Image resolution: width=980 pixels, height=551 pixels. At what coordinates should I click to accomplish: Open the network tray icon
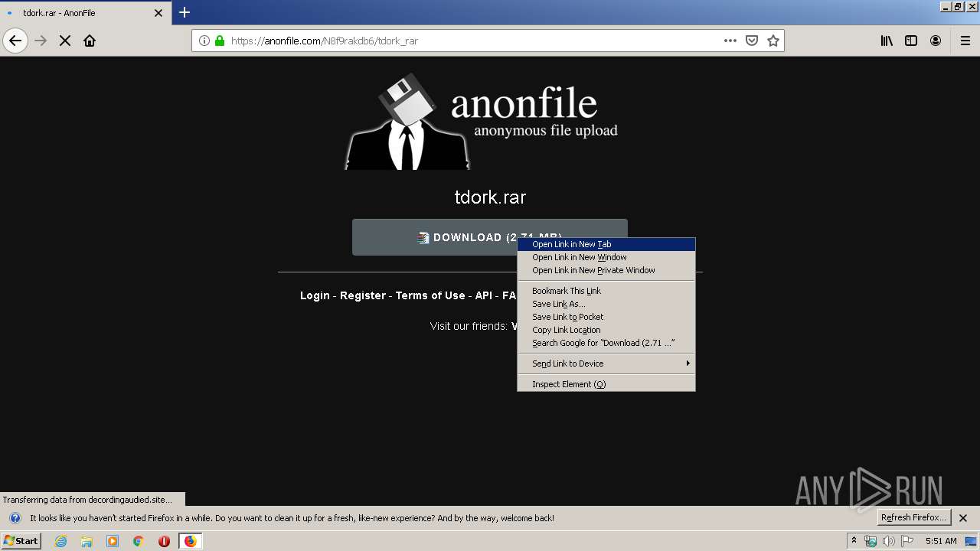click(871, 541)
